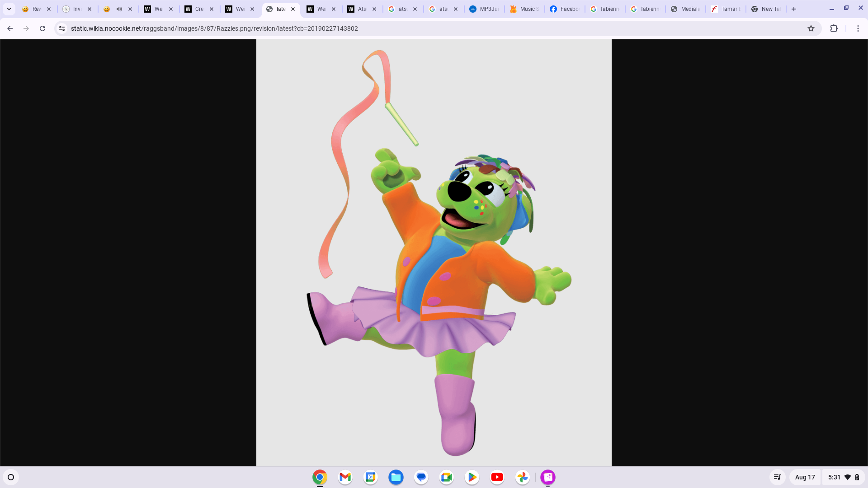Open a new tab with plus button
The width and height of the screenshot is (868, 488).
794,9
